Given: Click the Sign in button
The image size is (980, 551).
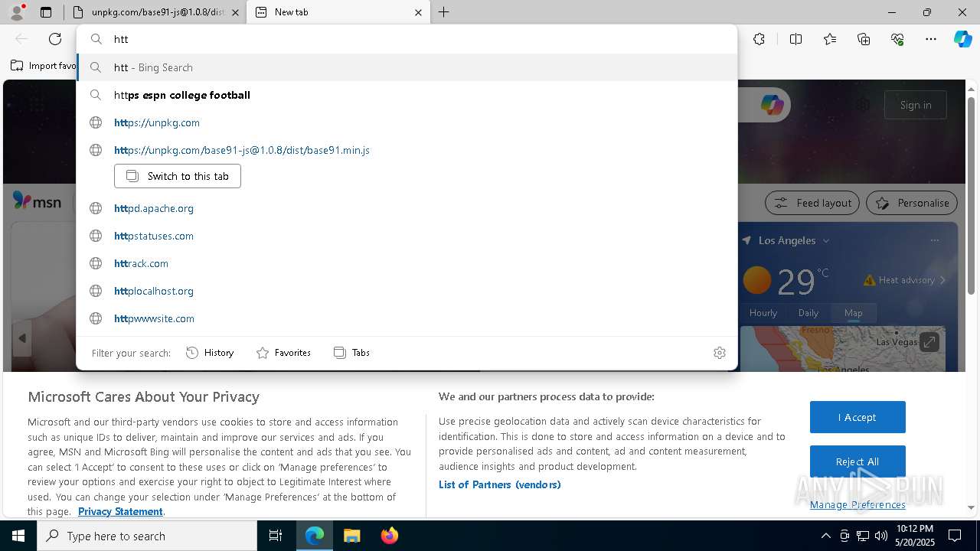Looking at the screenshot, I should click(916, 105).
